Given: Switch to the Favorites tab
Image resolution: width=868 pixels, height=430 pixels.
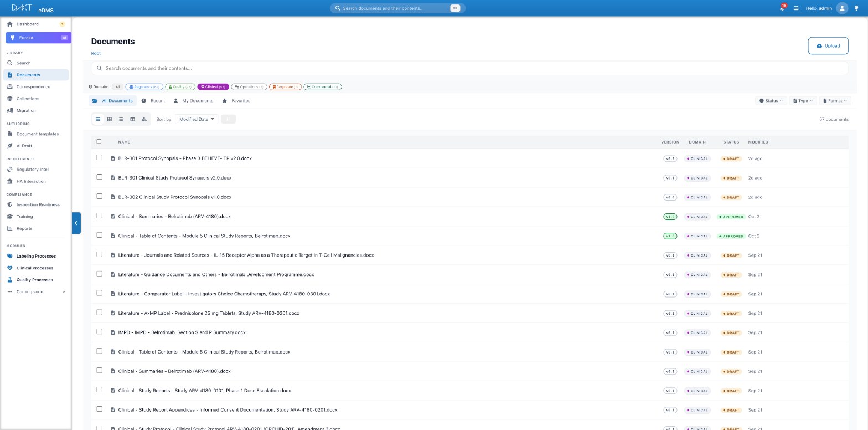Looking at the screenshot, I should tap(236, 101).
